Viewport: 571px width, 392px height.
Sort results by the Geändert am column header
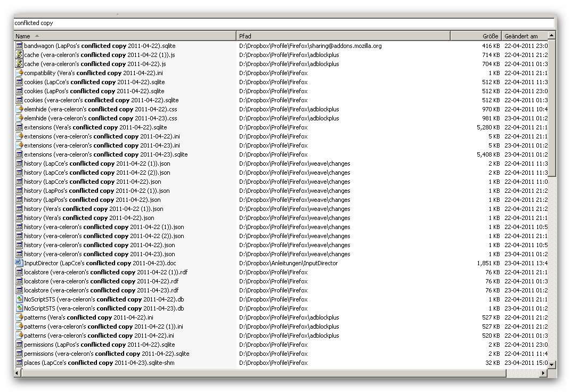[524, 36]
